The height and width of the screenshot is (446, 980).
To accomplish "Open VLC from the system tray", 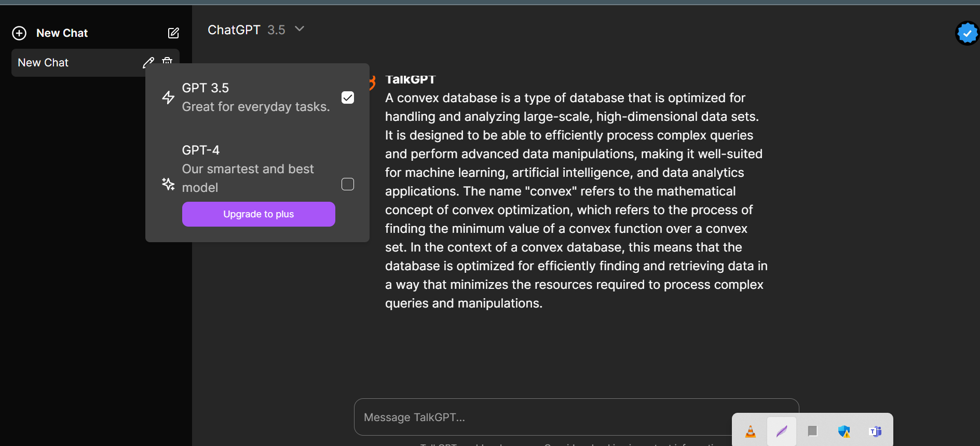I will 751,431.
